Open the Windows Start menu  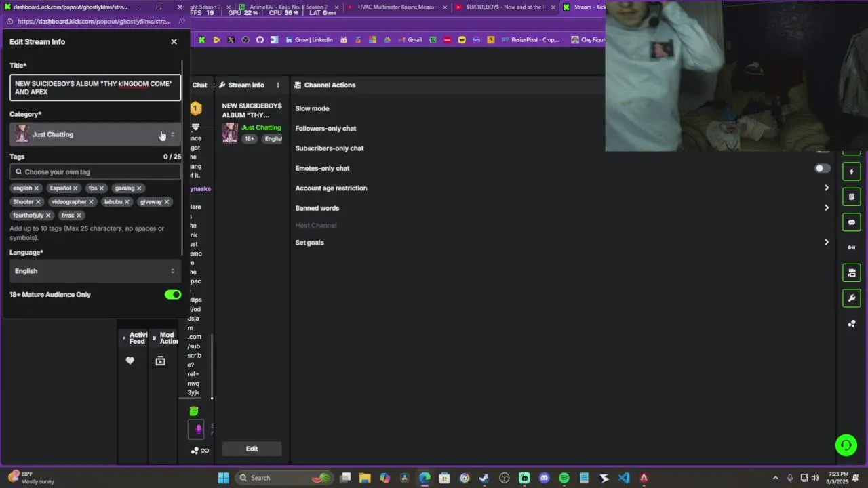[223, 478]
